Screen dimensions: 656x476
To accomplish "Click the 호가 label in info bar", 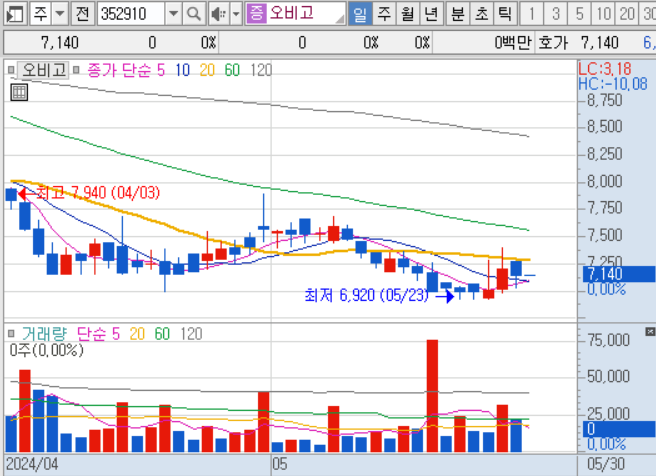I will tap(553, 43).
